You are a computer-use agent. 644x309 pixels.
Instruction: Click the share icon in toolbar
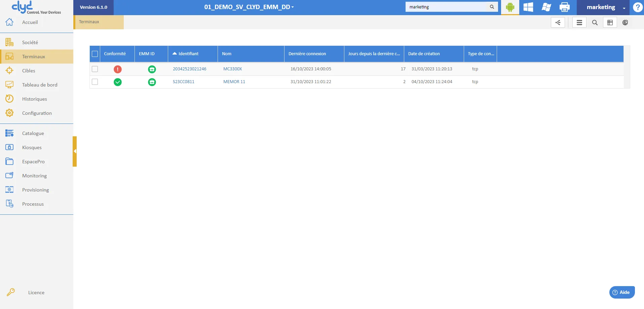coord(558,23)
